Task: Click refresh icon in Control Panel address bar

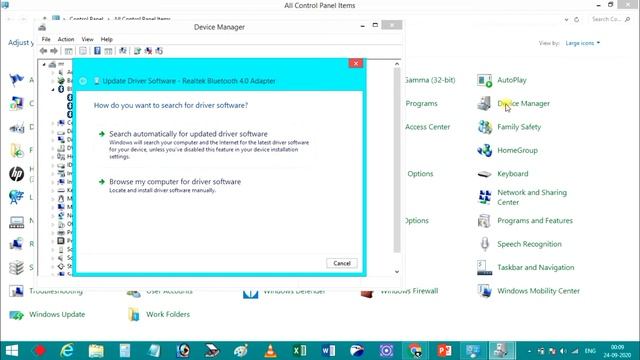Action: 577,19
